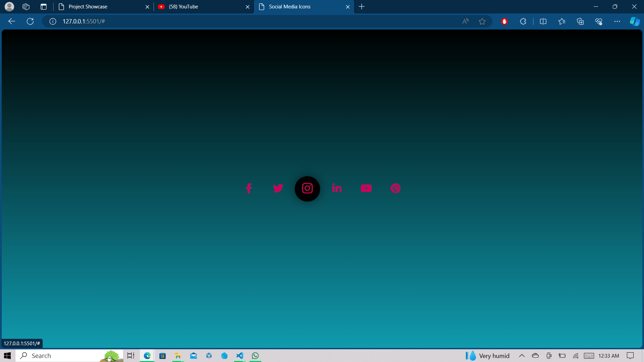The height and width of the screenshot is (362, 644).
Task: Open a new browser tab
Action: click(x=362, y=7)
